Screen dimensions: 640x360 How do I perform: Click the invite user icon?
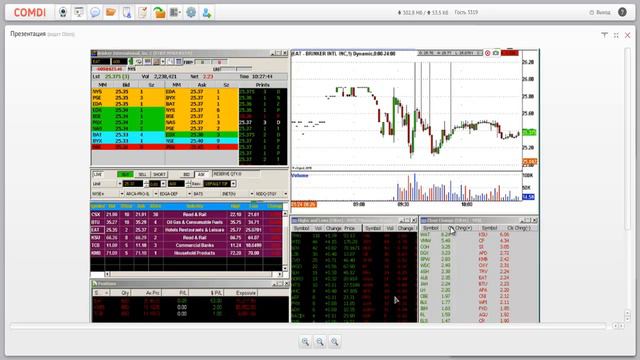[x=207, y=12]
